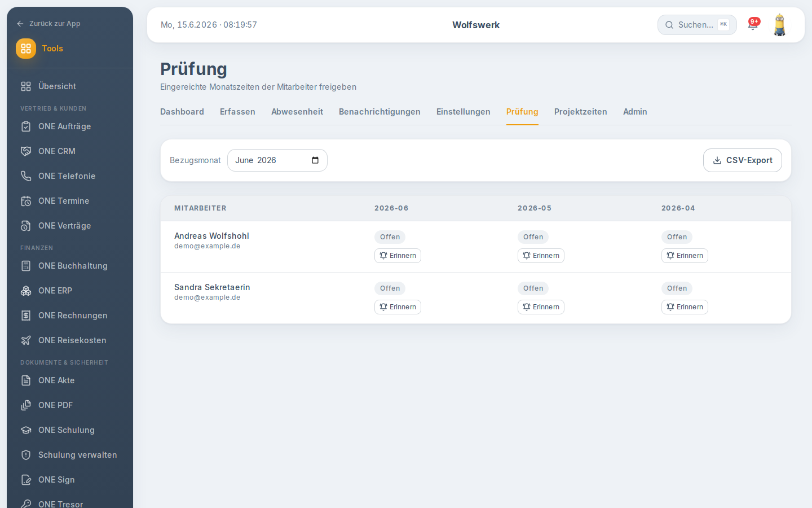The image size is (812, 508).
Task: Remind Andreas Wolfshohl for 2026-05
Action: [541, 256]
